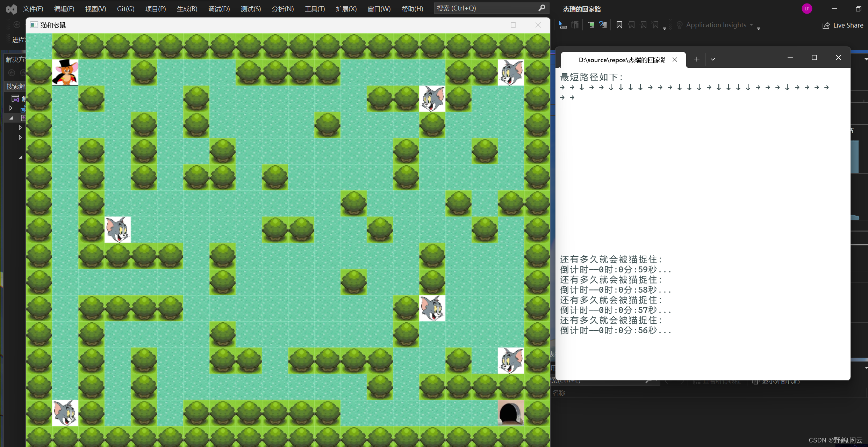Screen dimensions: 868x447
Task: Expand the second child node under the project
Action: 20,138
